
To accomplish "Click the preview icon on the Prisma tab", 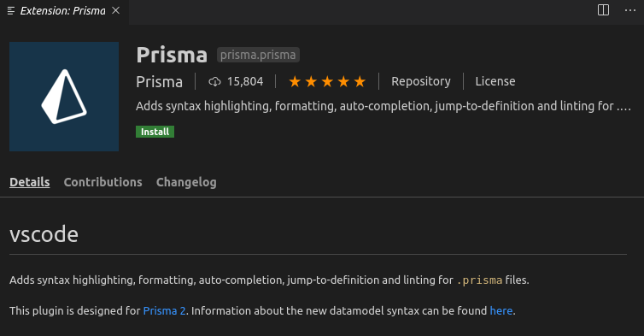I will [11, 11].
